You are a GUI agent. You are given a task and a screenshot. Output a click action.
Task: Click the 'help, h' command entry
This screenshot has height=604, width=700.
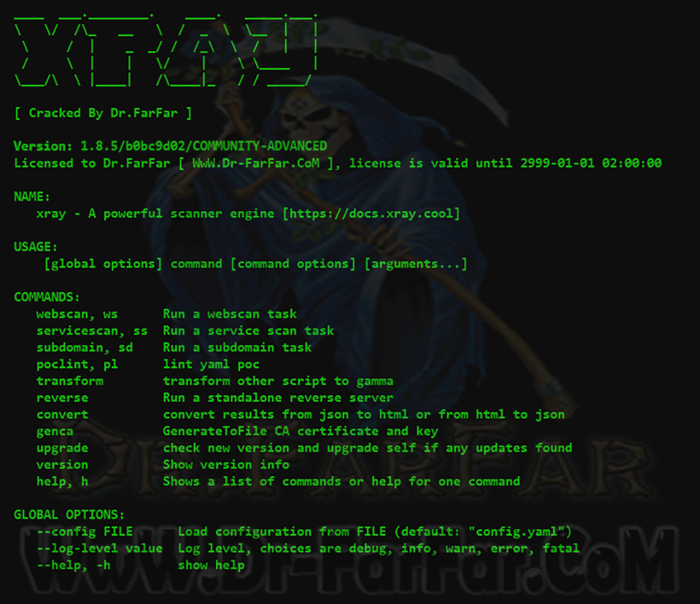pyautogui.click(x=62, y=482)
